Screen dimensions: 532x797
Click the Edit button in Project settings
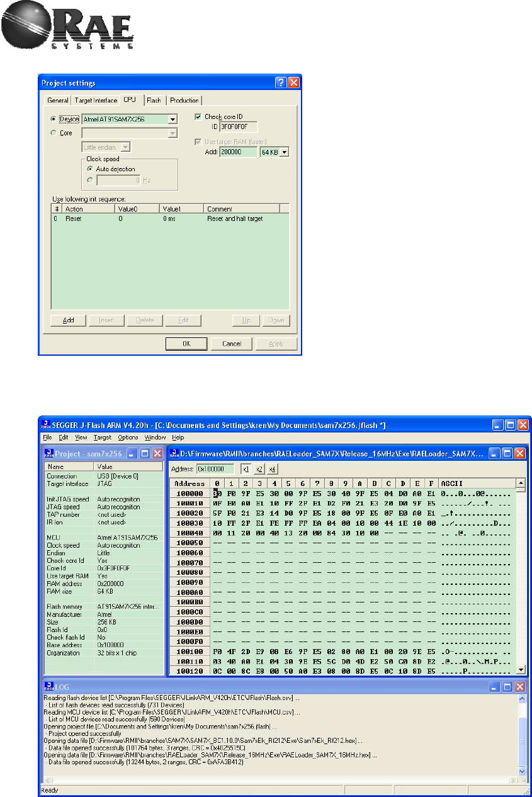click(x=183, y=320)
